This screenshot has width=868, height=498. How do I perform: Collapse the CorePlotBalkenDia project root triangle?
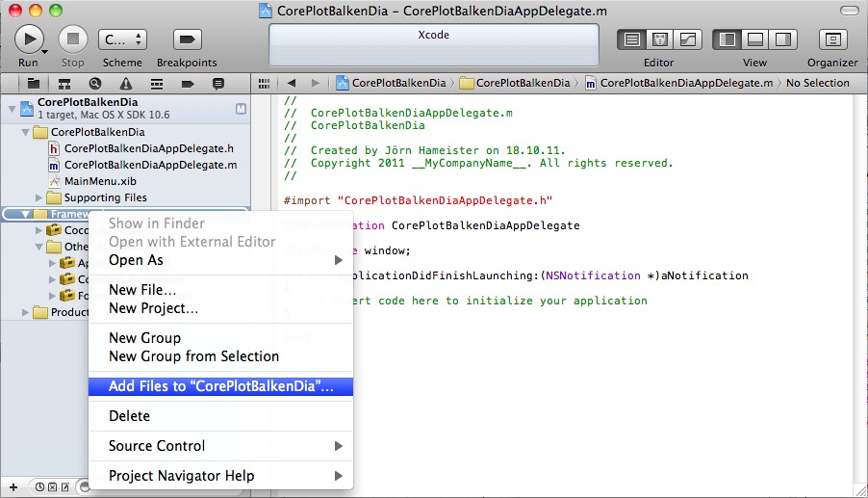pos(12,107)
